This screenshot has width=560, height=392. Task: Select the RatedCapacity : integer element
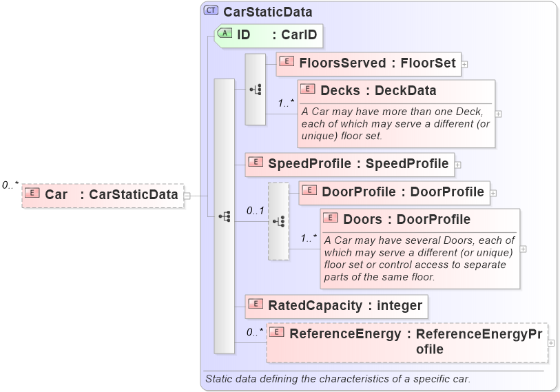click(x=336, y=307)
